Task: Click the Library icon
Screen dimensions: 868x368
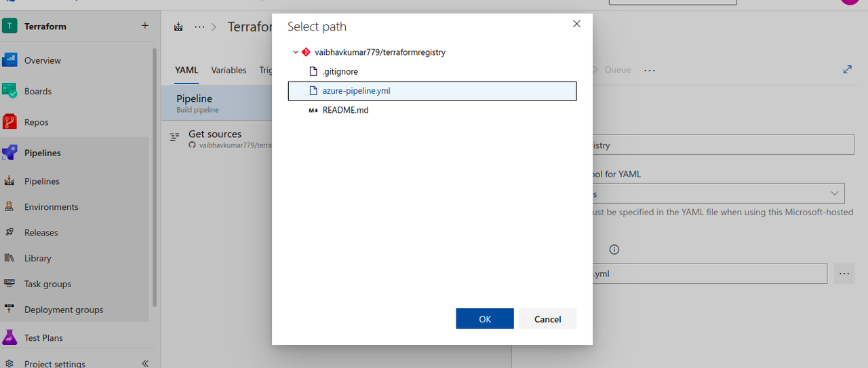Action: click(9, 258)
